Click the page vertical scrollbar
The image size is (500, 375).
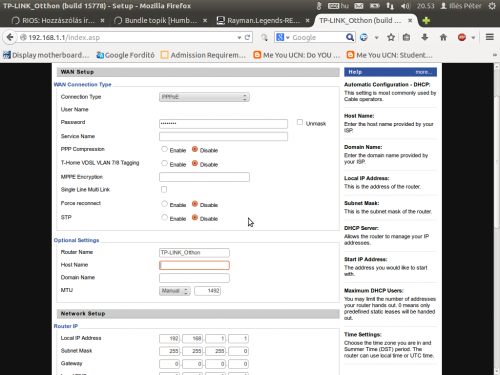coord(497,163)
